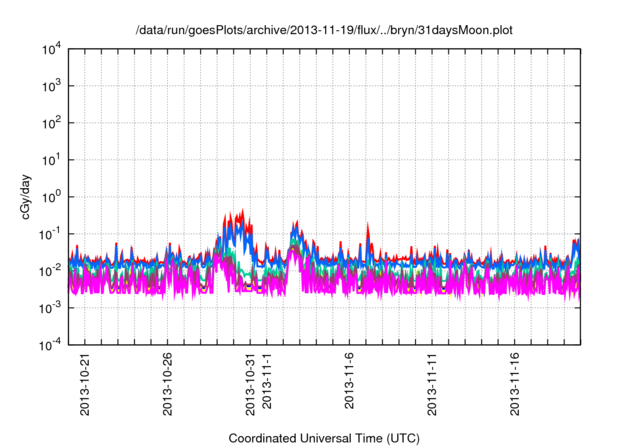Viewport: 640px width, 448px height.
Task: Select the 2013-11-16 date tick label
Action: click(517, 383)
